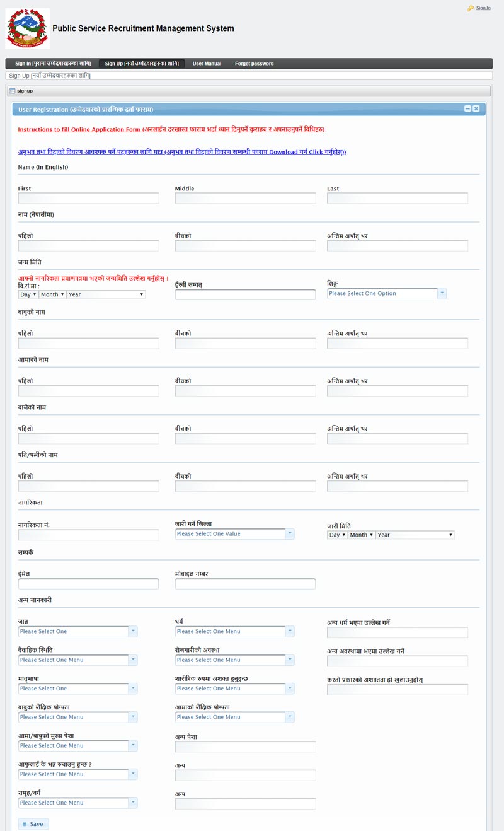Click the signup panel window icon
The width and height of the screenshot is (504, 831).
pos(12,91)
